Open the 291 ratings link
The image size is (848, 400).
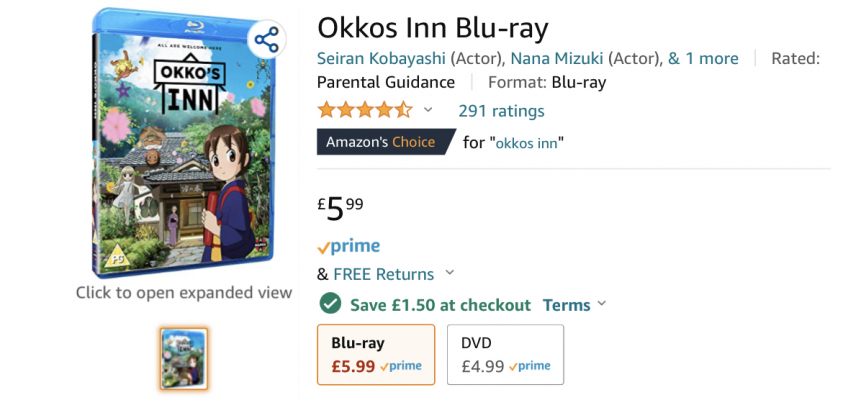[501, 110]
